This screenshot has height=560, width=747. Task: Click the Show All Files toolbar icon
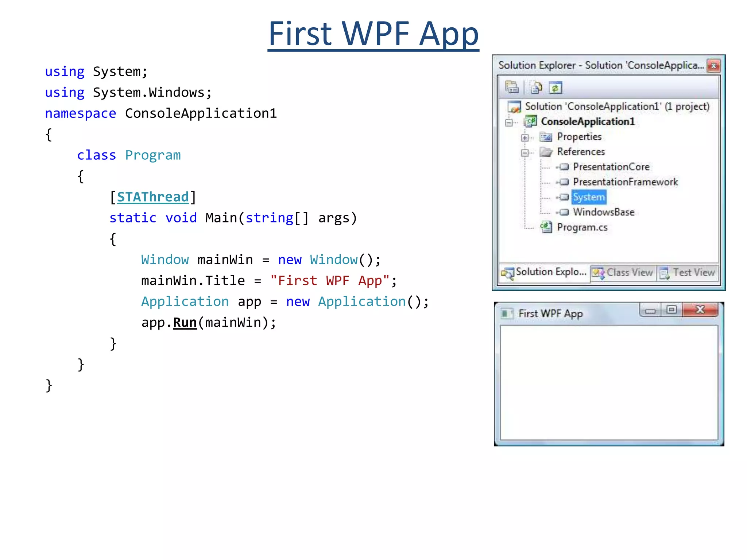536,87
